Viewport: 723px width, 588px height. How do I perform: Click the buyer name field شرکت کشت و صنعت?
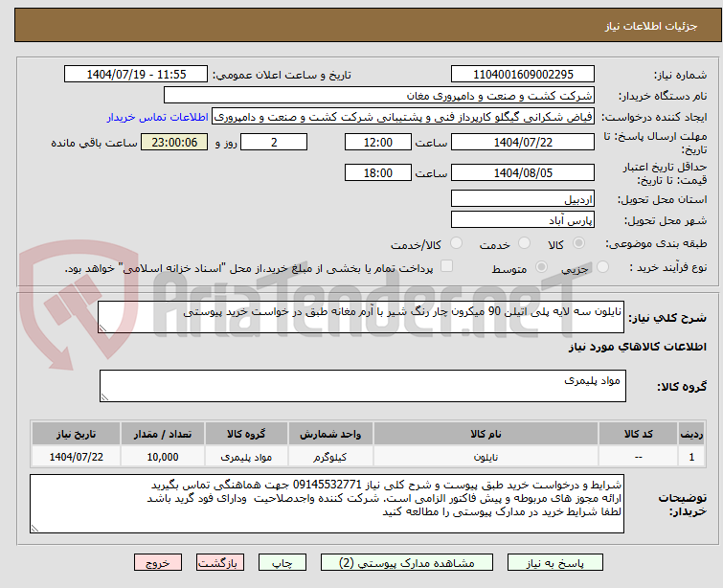click(378, 96)
